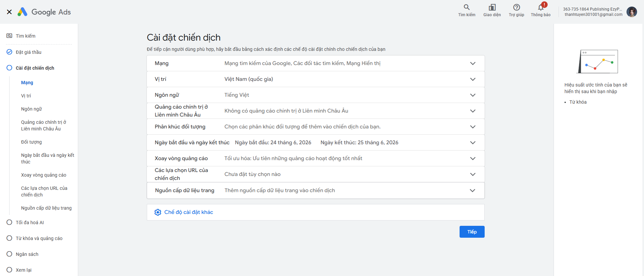
Task: Click the Tiếng Việt language value
Action: [x=237, y=95]
